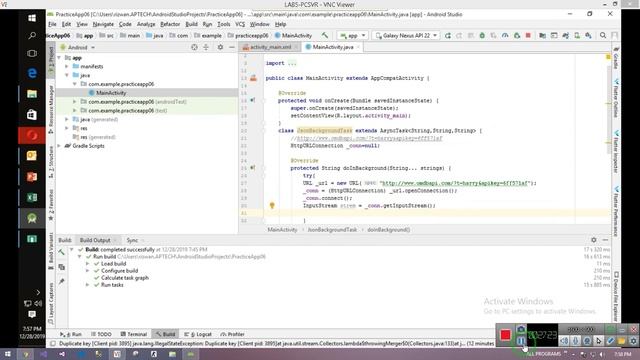Viewport: 640px width, 360px height.
Task: Open the Excel icon in the left sidebar
Action: [x=32, y=198]
